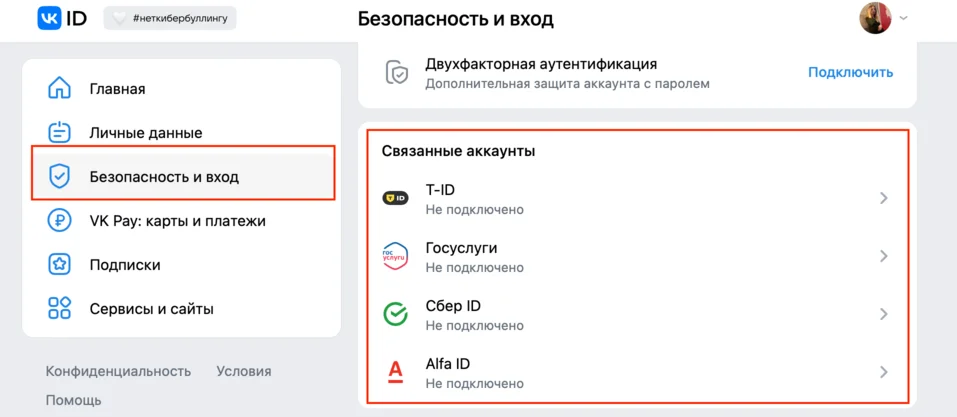Click the Госуслуги logo icon
This screenshot has width=957, height=417.
tap(396, 256)
